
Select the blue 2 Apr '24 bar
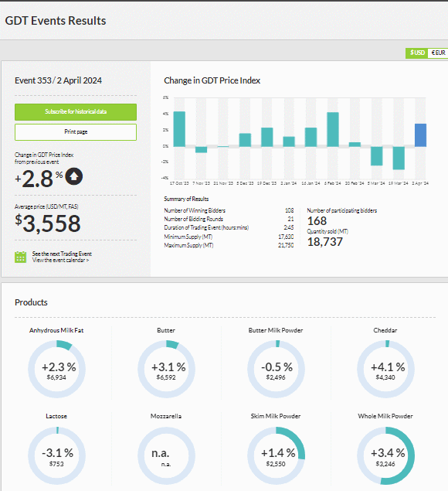[420, 135]
